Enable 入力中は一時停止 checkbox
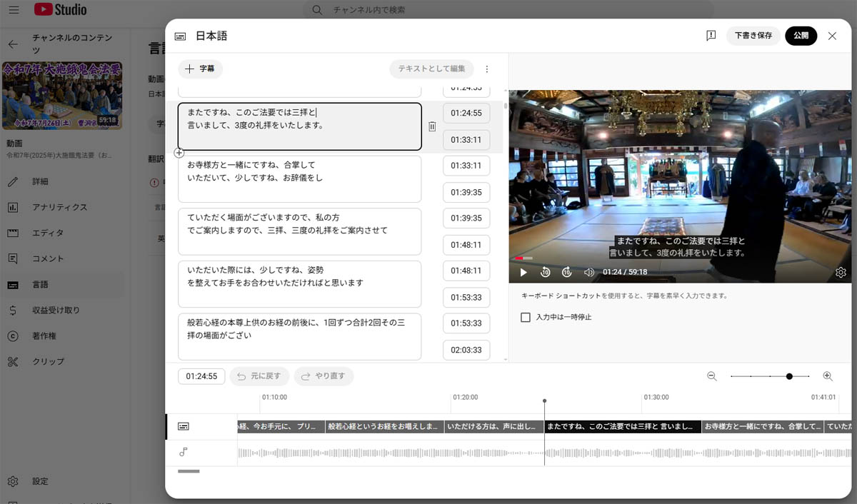This screenshot has width=857, height=504. pyautogui.click(x=526, y=317)
